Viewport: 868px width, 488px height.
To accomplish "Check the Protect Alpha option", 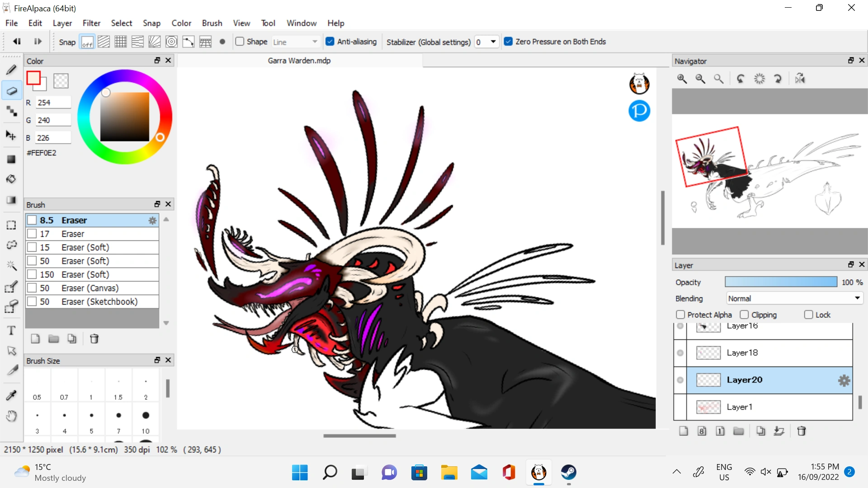I will click(x=680, y=314).
